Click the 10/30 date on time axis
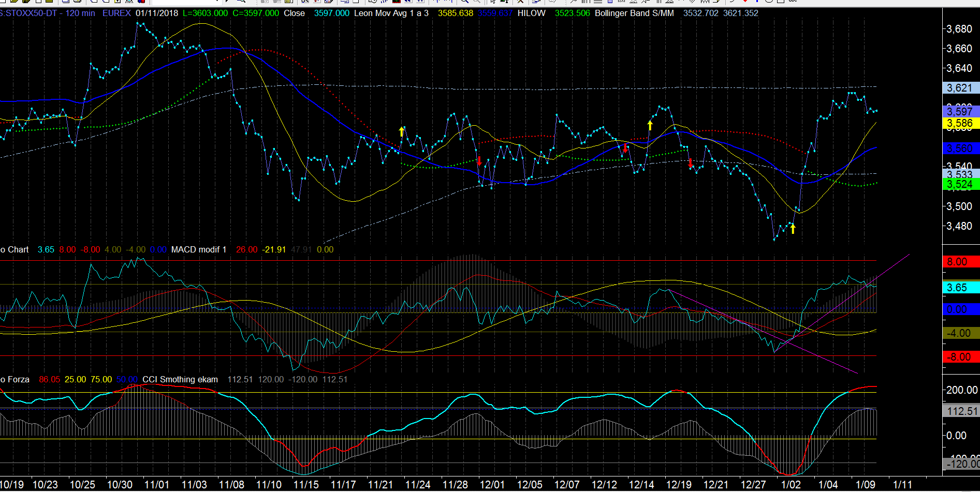Screen dimensions: 980x492 pyautogui.click(x=120, y=485)
